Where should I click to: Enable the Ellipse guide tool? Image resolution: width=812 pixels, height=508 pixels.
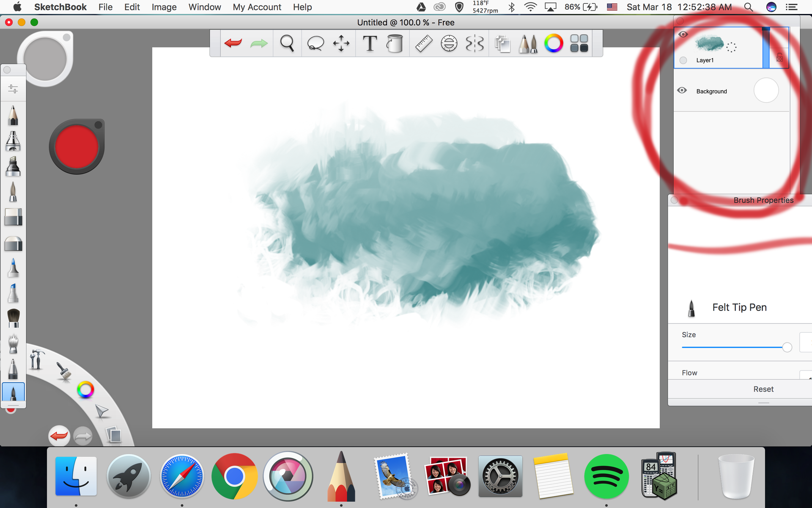pyautogui.click(x=449, y=43)
